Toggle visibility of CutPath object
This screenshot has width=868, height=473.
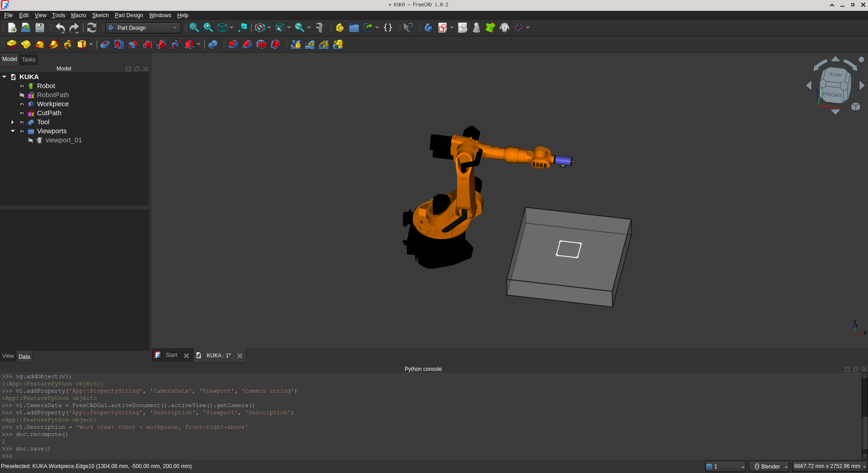22,113
